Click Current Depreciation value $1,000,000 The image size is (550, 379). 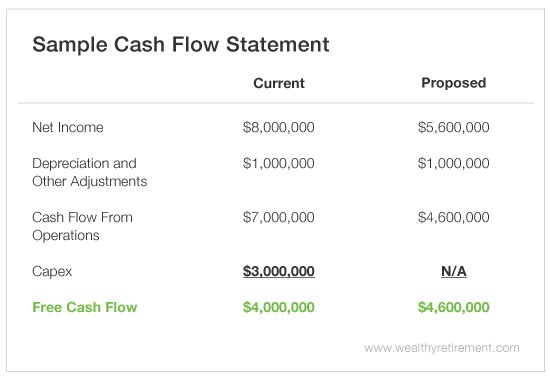tap(279, 164)
